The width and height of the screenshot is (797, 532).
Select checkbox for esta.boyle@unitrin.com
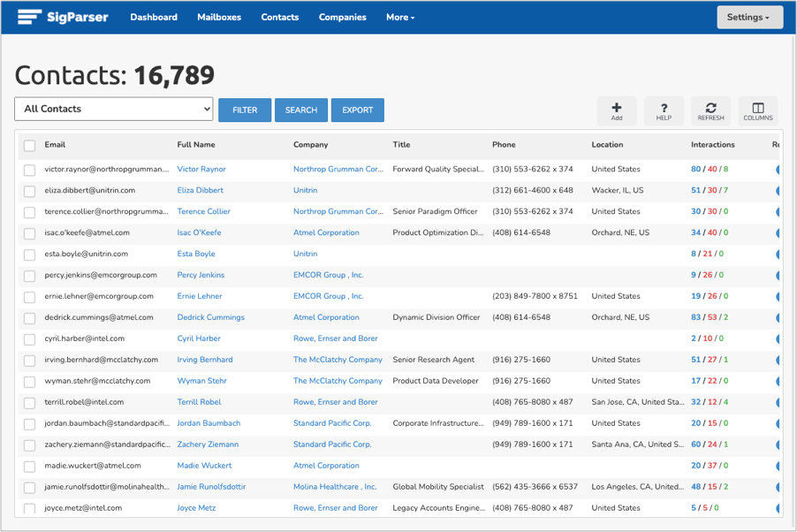(x=29, y=255)
